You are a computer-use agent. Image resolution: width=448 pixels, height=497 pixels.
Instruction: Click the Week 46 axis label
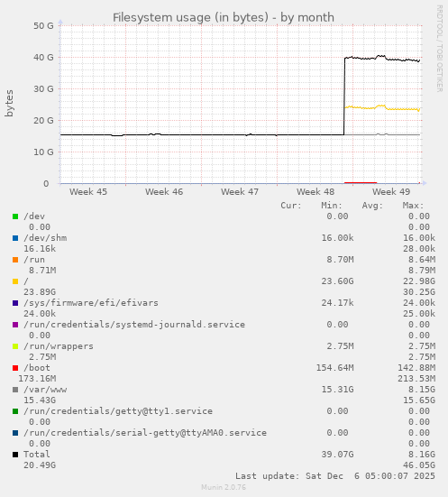[x=164, y=192]
